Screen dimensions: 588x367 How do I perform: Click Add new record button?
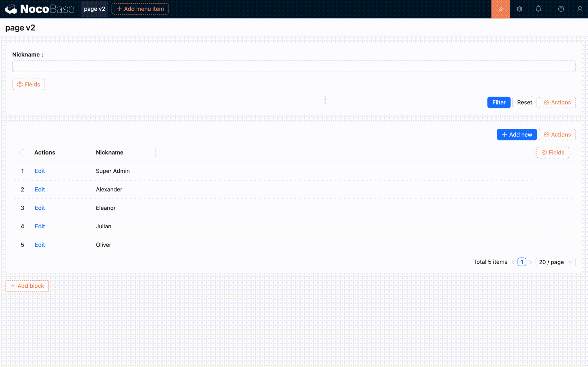tap(516, 134)
